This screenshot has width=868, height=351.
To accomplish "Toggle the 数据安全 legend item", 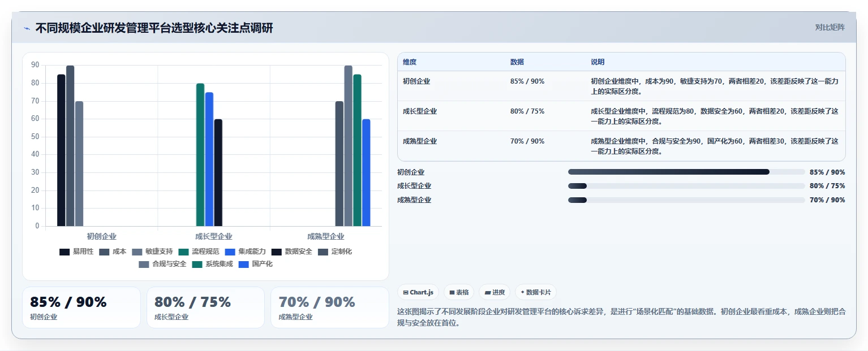I will [x=291, y=252].
